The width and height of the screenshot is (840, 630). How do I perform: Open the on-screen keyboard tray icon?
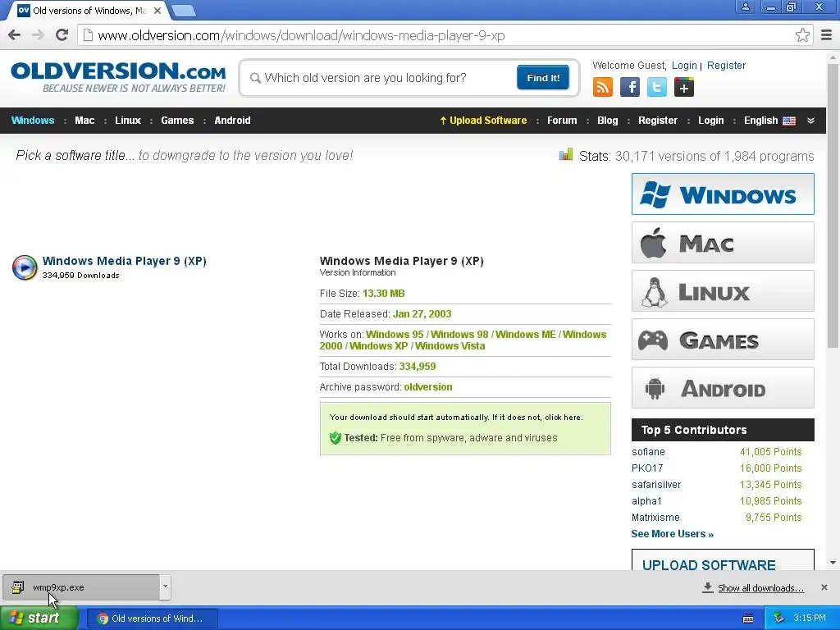(748, 619)
